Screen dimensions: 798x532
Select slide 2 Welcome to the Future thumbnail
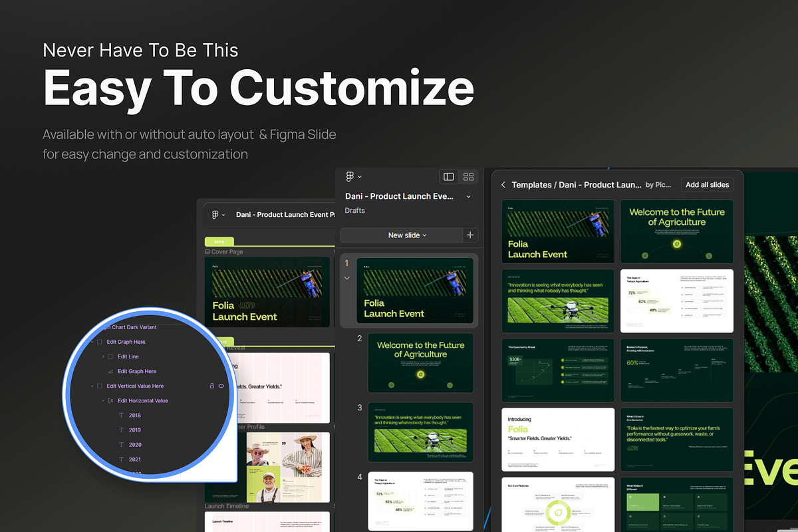420,362
